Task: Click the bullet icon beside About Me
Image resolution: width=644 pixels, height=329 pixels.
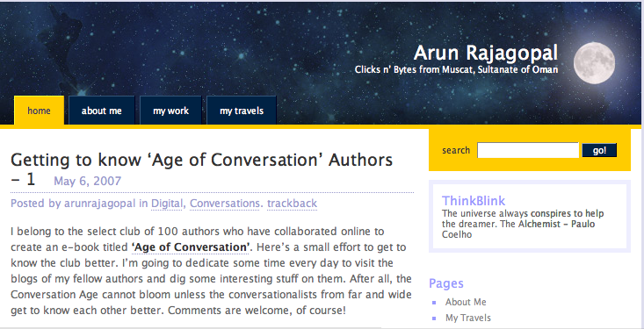Action: 434,303
